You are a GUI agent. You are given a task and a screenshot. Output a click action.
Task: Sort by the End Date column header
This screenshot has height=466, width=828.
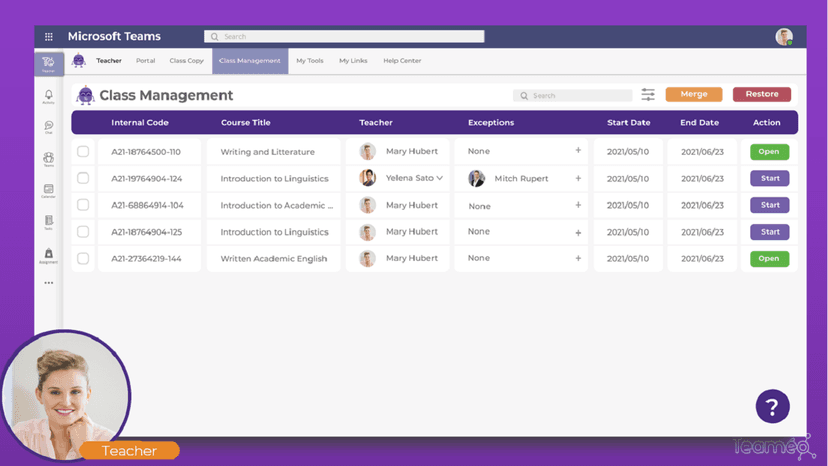click(699, 123)
